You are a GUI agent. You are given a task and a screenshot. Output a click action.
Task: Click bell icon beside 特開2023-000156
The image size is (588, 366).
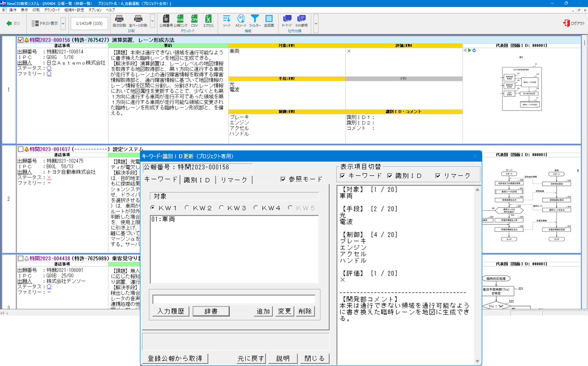click(26, 40)
